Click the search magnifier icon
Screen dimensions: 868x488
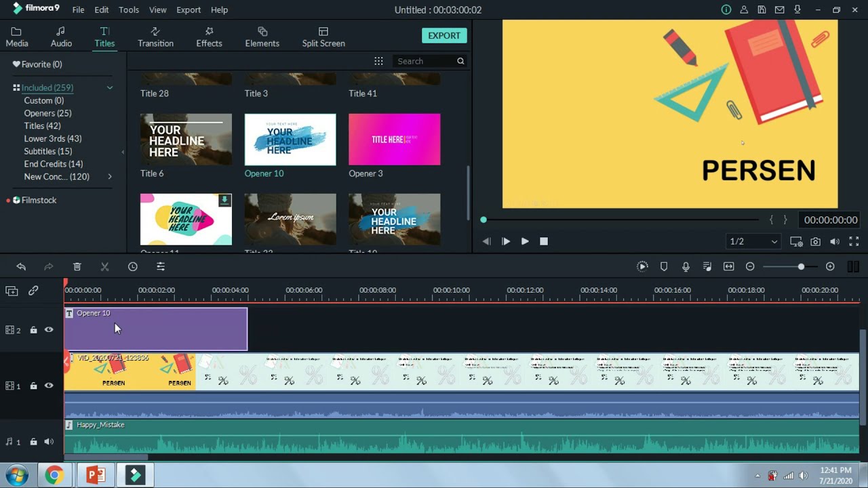(x=460, y=61)
